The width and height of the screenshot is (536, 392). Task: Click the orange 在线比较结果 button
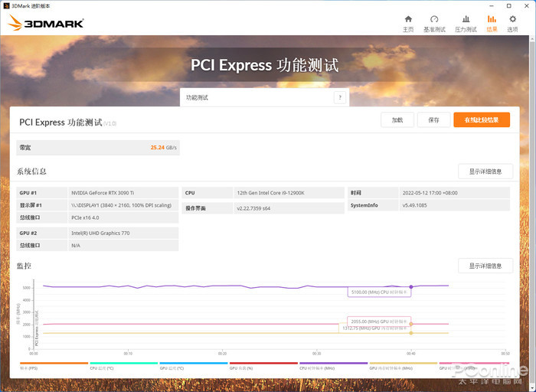(x=482, y=120)
